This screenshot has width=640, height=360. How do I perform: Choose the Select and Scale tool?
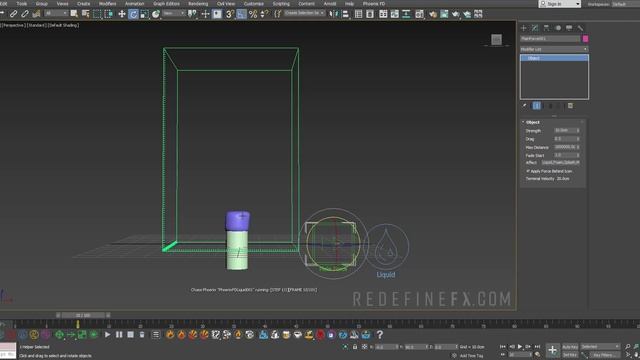(x=144, y=14)
